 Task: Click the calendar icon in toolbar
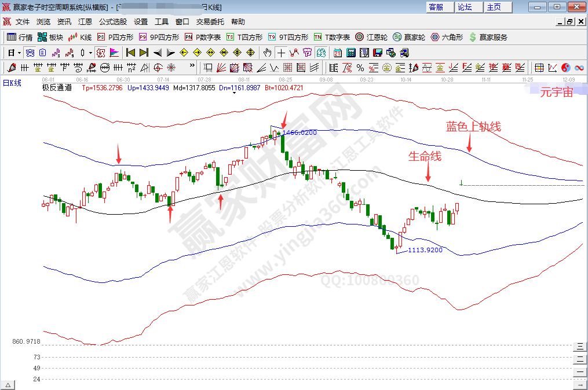tap(338, 53)
